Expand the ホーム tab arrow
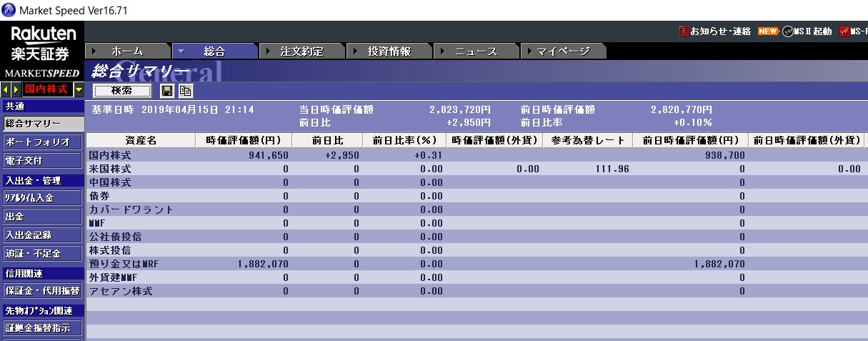Viewport: 868px width, 341px height. click(x=94, y=51)
